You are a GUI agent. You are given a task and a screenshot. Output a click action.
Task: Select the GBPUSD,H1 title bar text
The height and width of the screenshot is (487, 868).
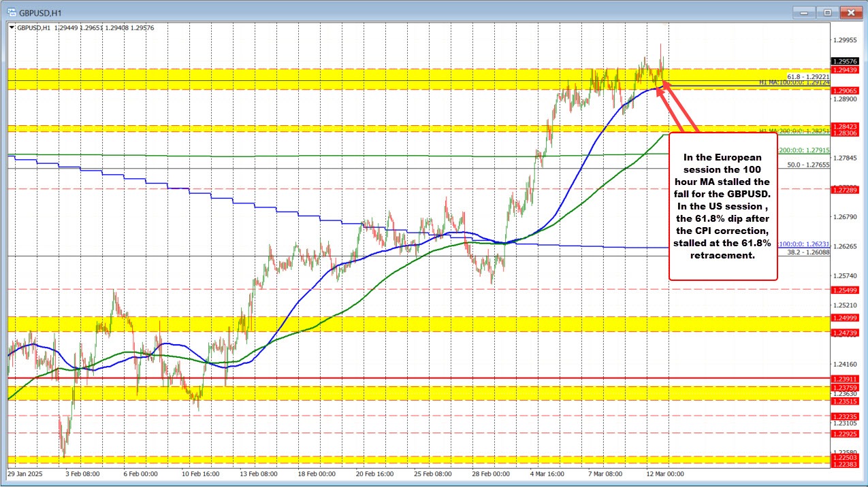click(x=39, y=12)
